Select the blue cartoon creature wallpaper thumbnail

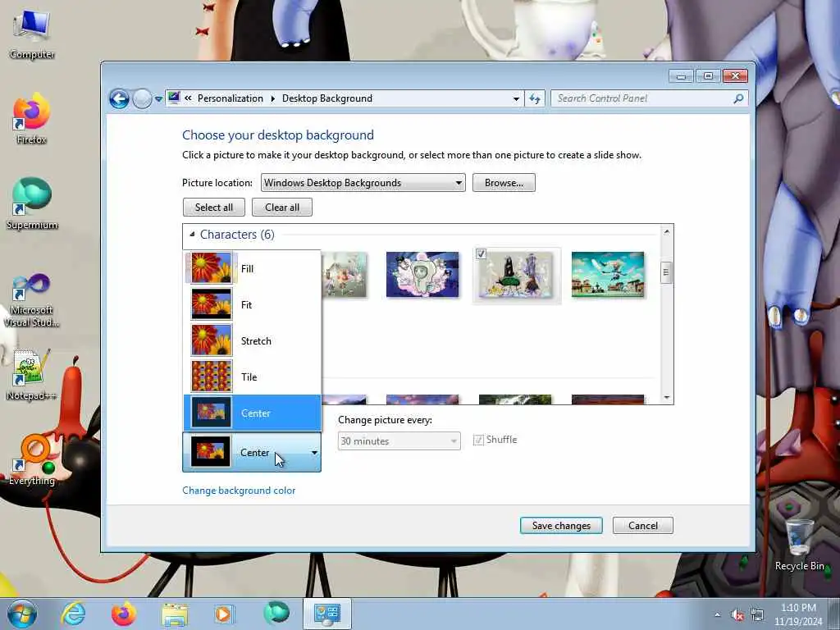pos(422,274)
